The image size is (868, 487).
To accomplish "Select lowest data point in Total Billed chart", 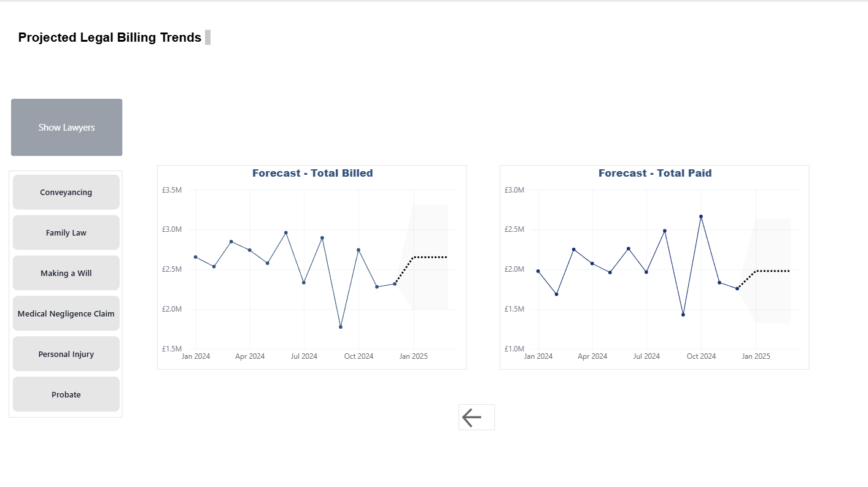I will point(341,327).
